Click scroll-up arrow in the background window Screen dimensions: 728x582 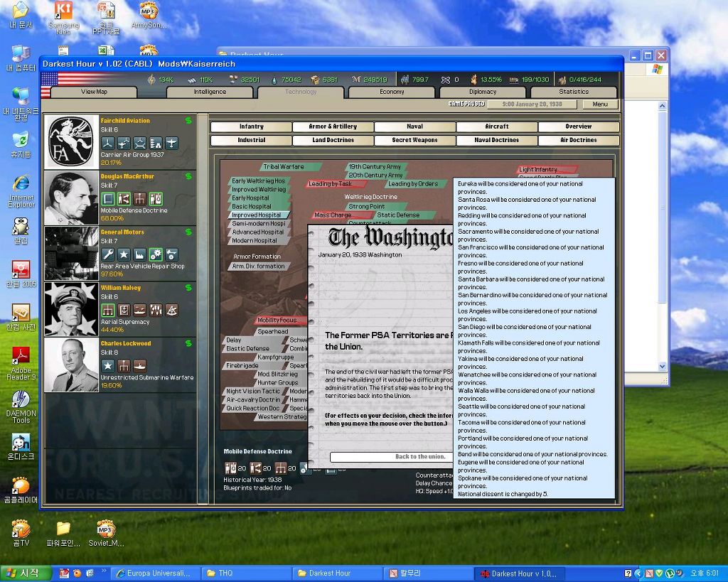(x=662, y=106)
